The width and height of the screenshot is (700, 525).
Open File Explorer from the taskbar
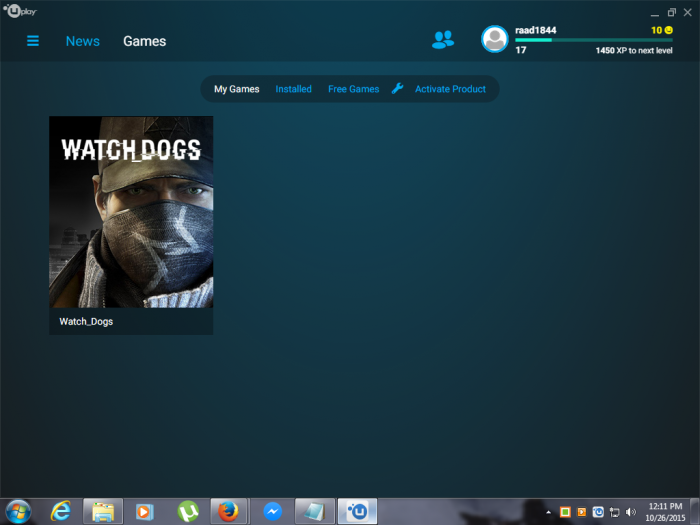pyautogui.click(x=103, y=512)
